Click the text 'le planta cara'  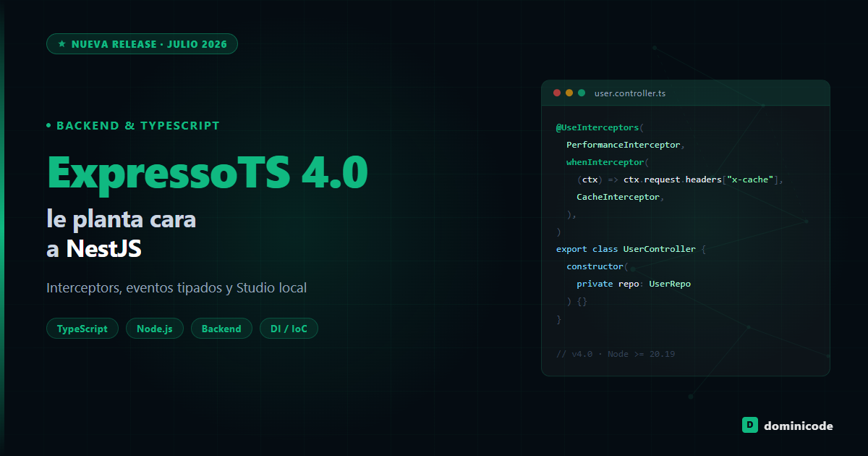tap(122, 219)
